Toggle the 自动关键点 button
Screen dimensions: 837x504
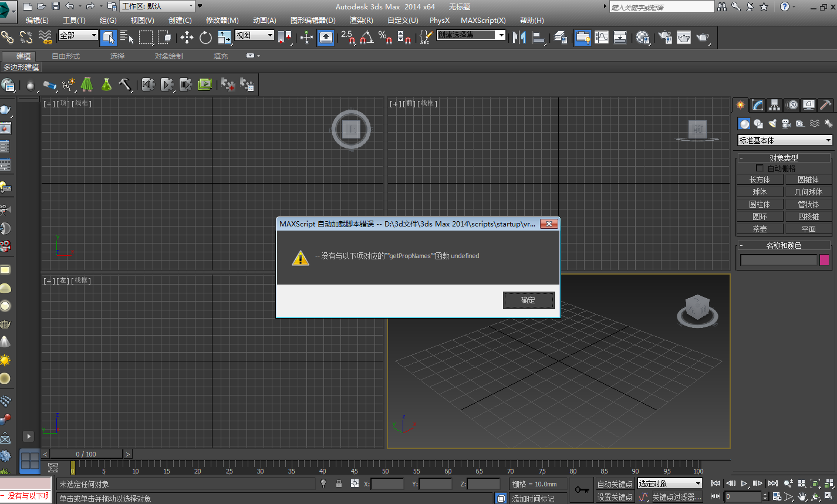click(x=615, y=484)
